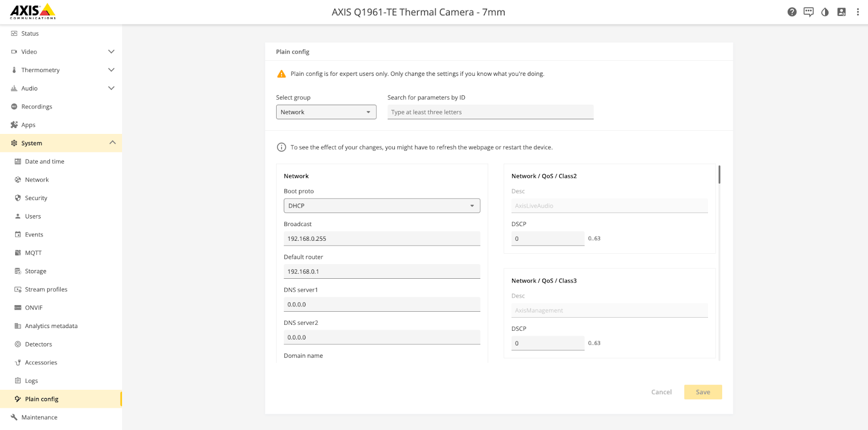The width and height of the screenshot is (868, 430).
Task: Open the Stream profiles page label
Action: pos(46,290)
